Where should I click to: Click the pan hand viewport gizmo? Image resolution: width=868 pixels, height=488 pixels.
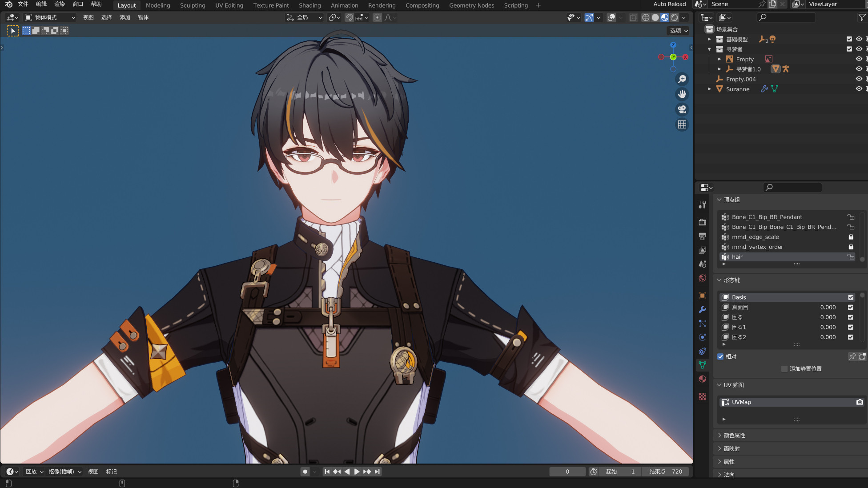(682, 94)
